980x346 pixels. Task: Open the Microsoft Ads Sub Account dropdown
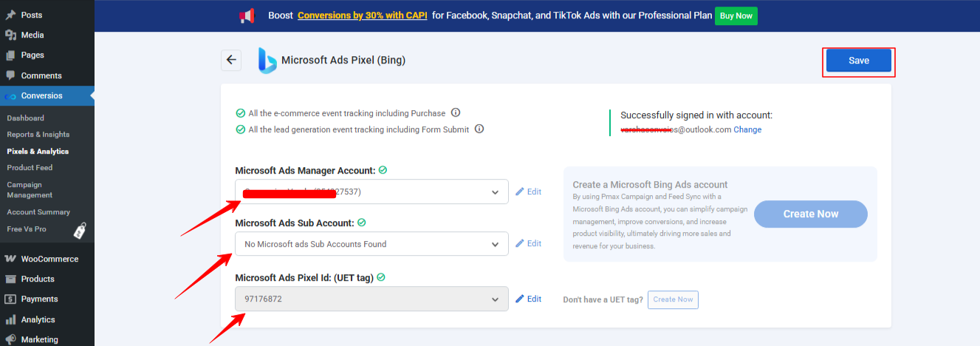coord(371,244)
